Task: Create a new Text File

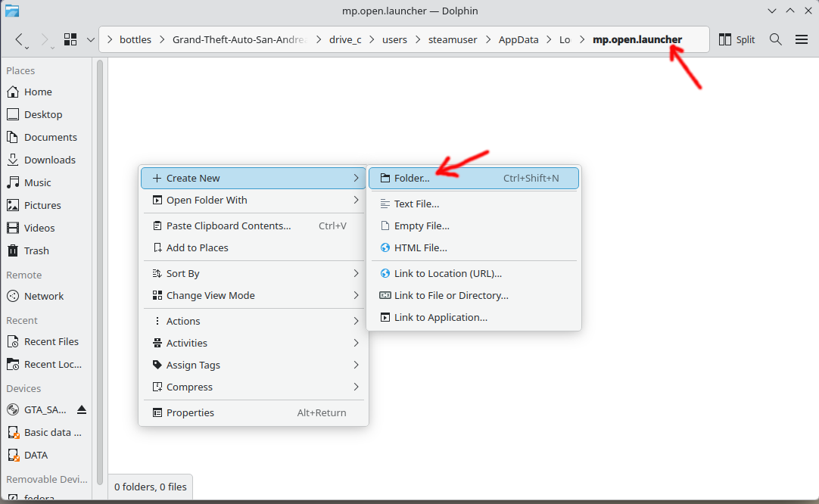Action: pyautogui.click(x=474, y=204)
